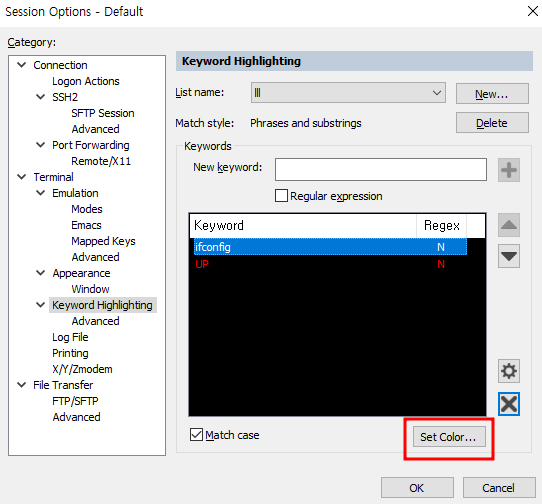The height and width of the screenshot is (504, 542).
Task: Open keyword settings gear icon
Action: [x=508, y=371]
